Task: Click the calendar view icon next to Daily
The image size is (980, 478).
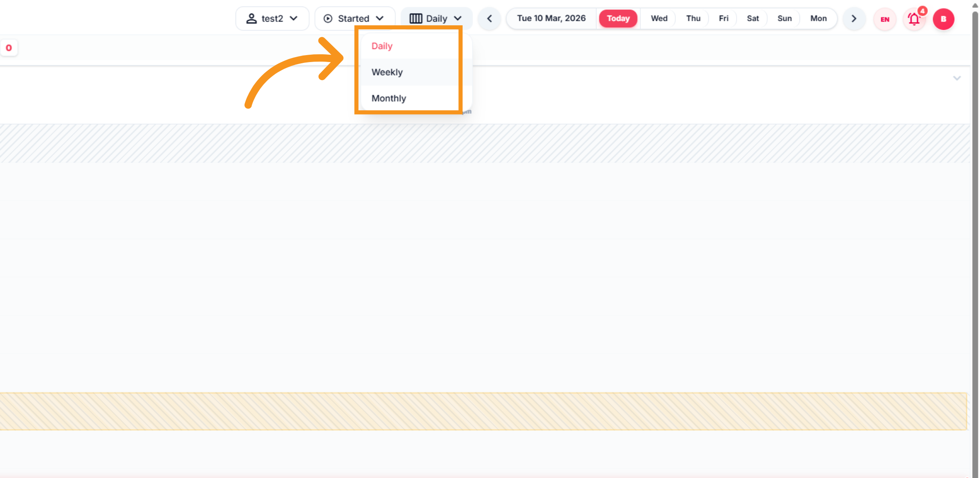Action: (416, 18)
